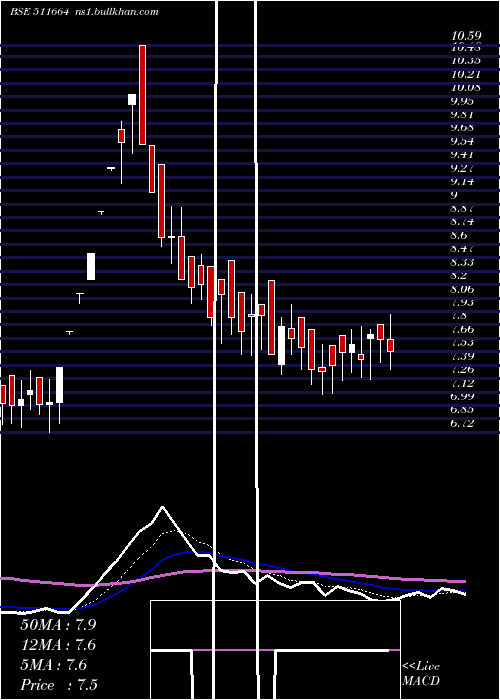Click the peak of the white MACD line
This screenshot has width=500, height=700.
click(162, 507)
